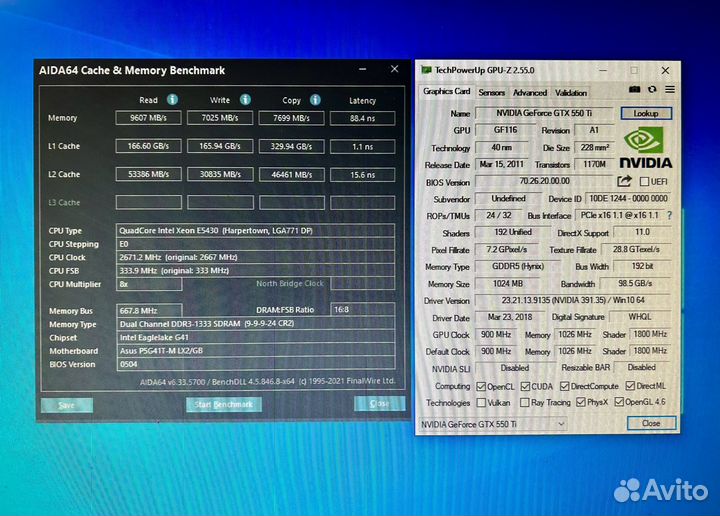Click the Copy info icon in AIDA64
Viewport: 720px width, 516px height.
[x=315, y=99]
